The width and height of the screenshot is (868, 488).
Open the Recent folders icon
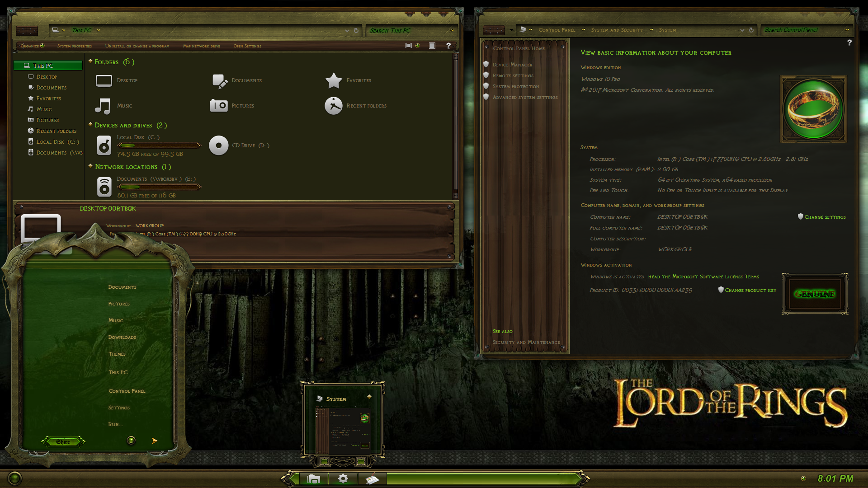click(333, 105)
